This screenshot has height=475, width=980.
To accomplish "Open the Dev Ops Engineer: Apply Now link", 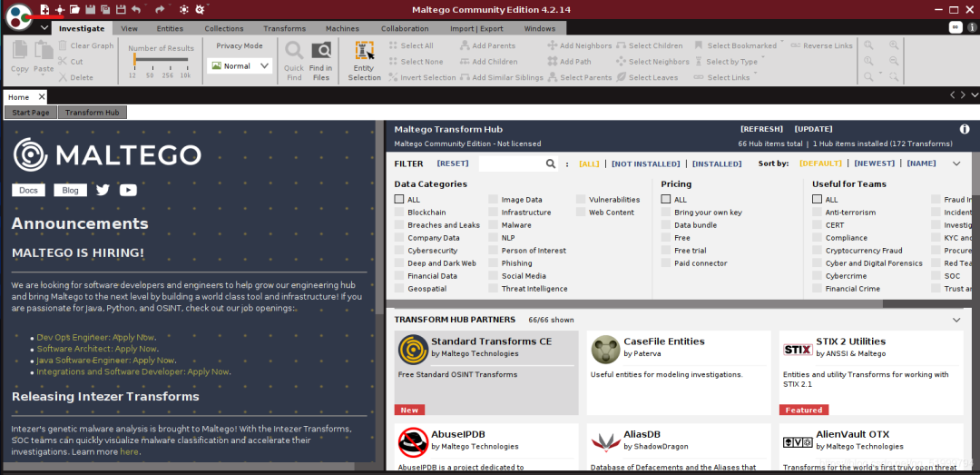I will click(x=95, y=337).
